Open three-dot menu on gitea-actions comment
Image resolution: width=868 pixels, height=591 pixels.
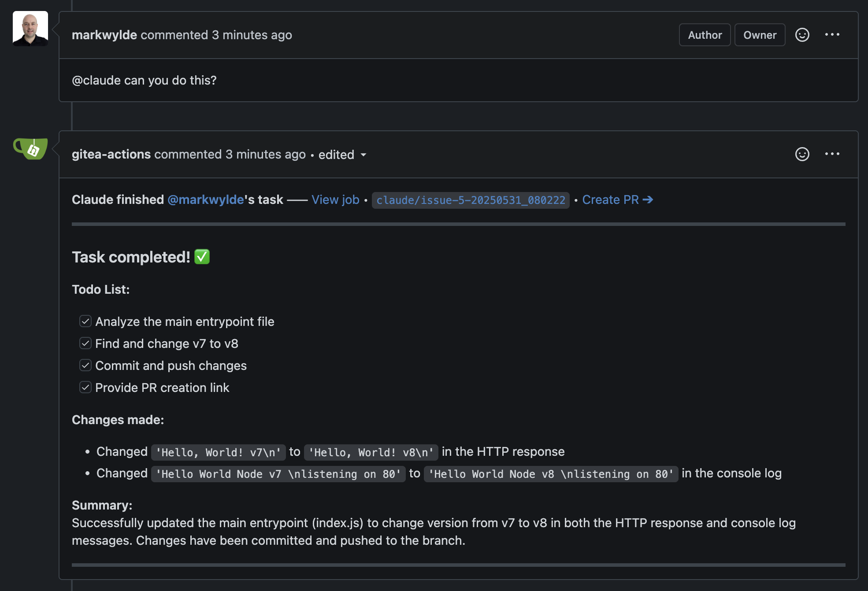(x=832, y=154)
